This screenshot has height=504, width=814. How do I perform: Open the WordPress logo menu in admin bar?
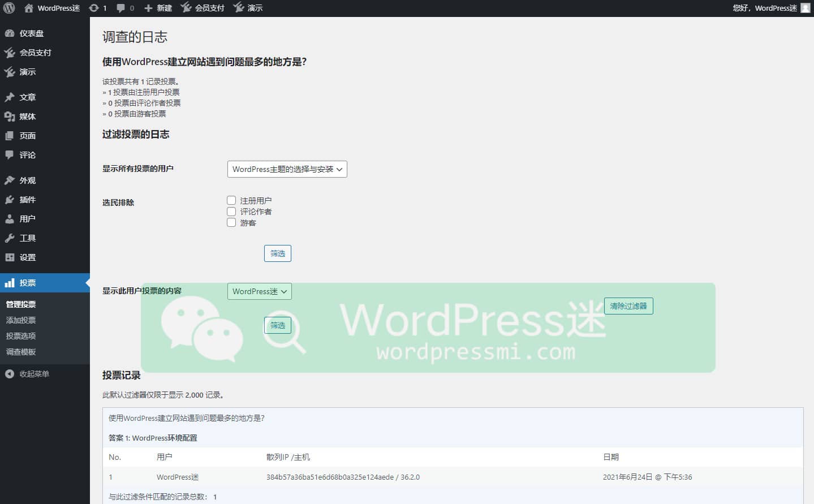[x=8, y=8]
